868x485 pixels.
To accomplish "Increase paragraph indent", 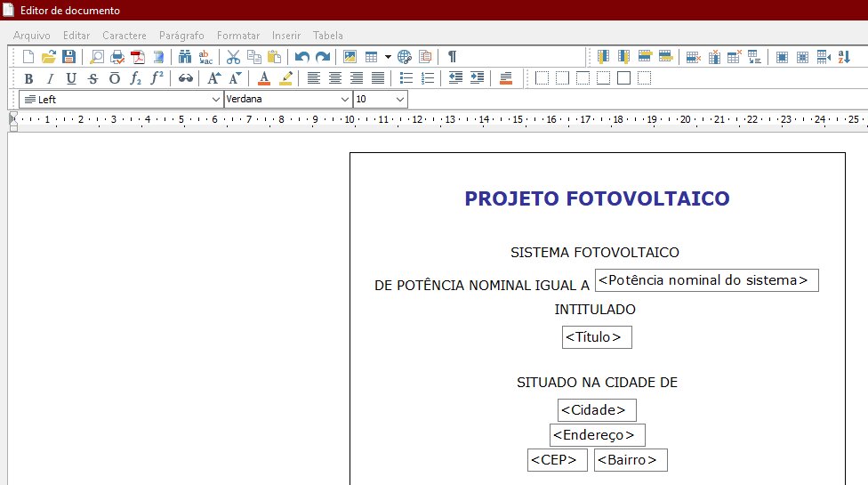I will point(477,78).
